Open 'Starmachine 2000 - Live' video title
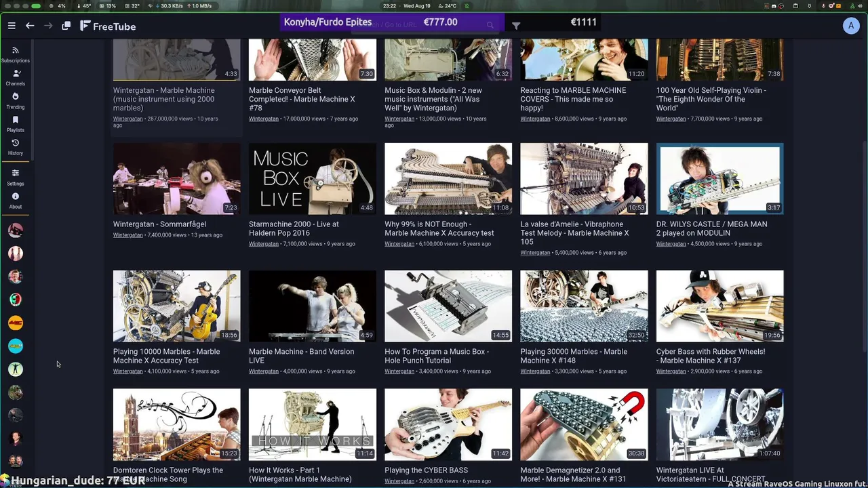The height and width of the screenshot is (488, 868). [x=294, y=228]
